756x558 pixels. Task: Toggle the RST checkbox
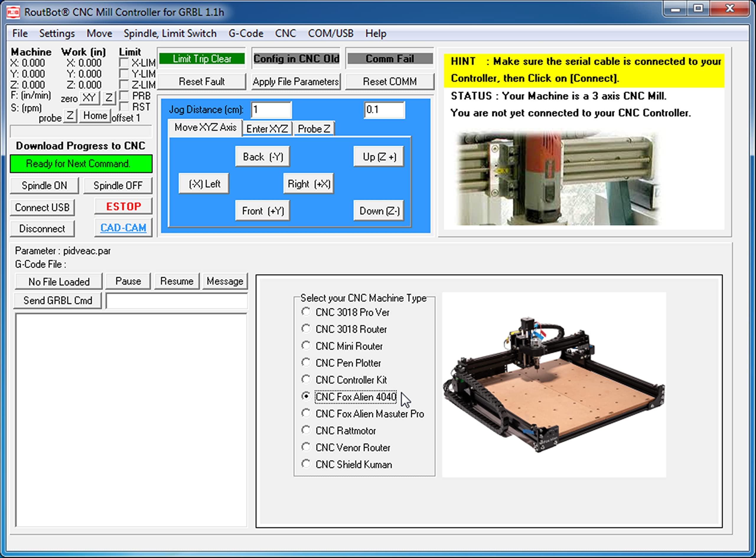pyautogui.click(x=124, y=107)
